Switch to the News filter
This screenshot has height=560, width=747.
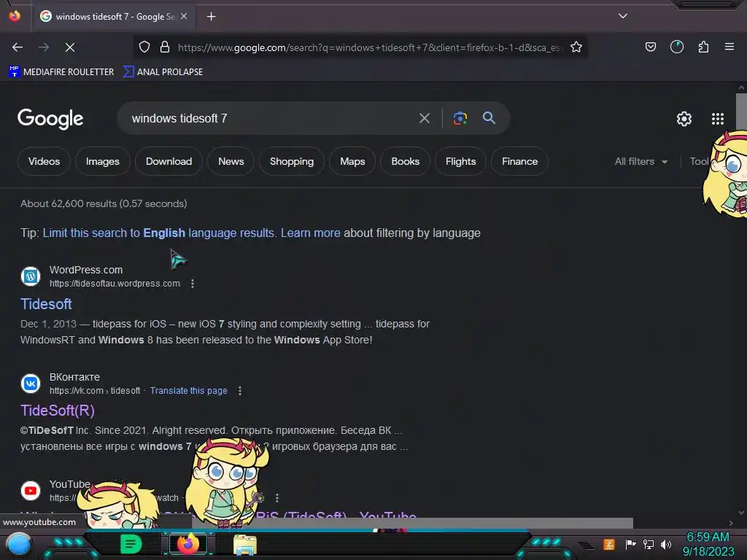(231, 161)
